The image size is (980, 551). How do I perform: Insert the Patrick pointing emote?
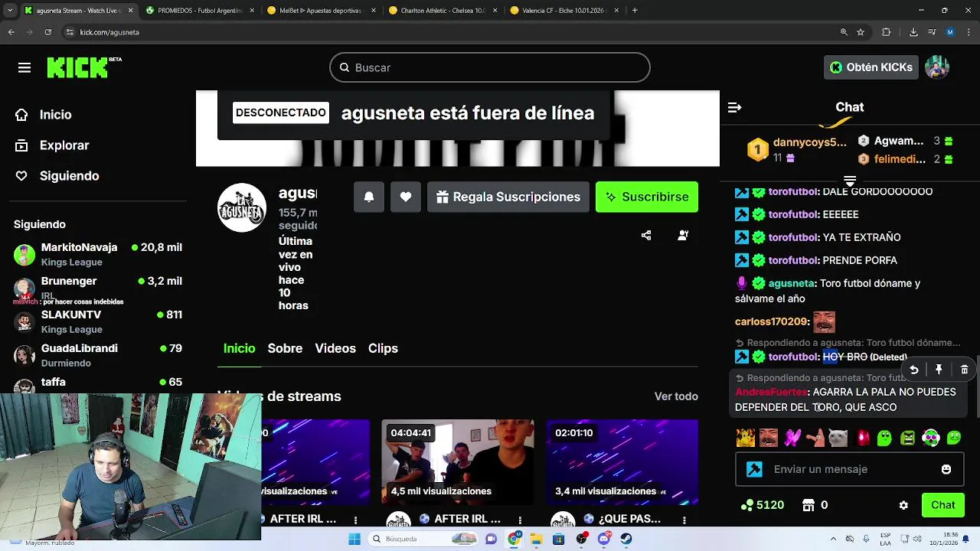(x=815, y=438)
